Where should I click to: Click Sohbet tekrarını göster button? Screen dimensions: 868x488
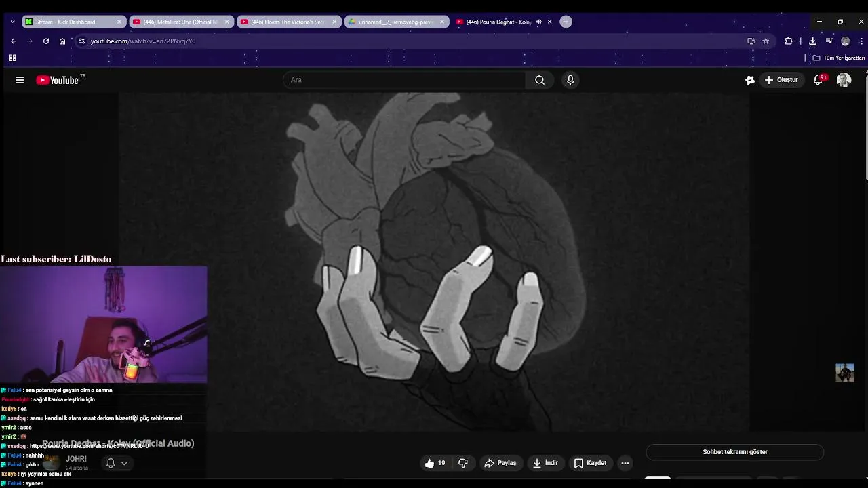pos(735,452)
